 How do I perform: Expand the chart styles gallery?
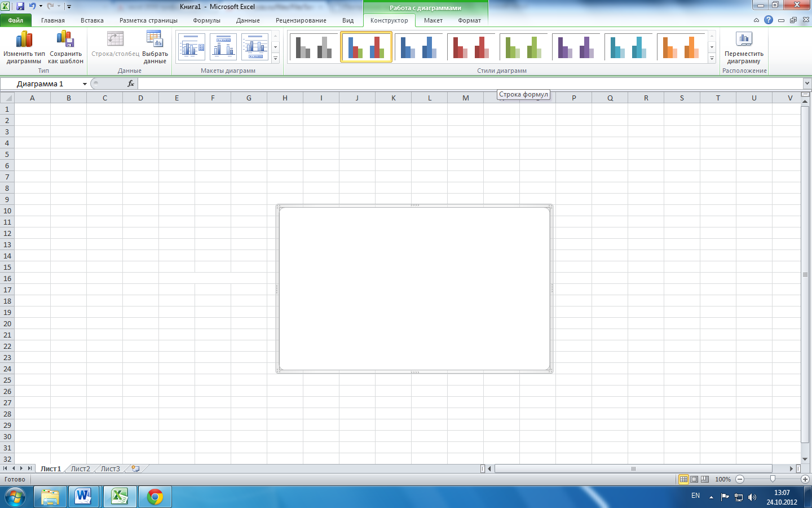point(712,59)
